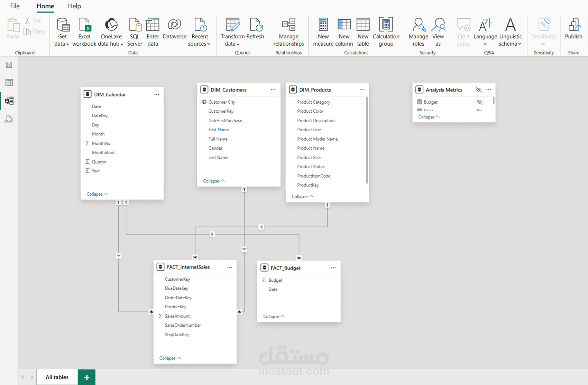Add a Calculation group

coord(386,32)
